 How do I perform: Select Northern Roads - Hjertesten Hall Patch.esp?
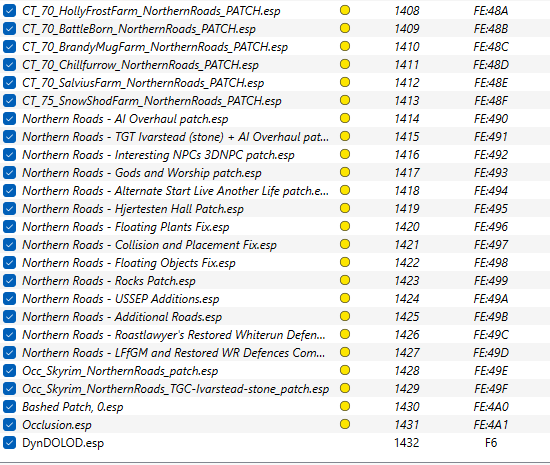pos(133,209)
